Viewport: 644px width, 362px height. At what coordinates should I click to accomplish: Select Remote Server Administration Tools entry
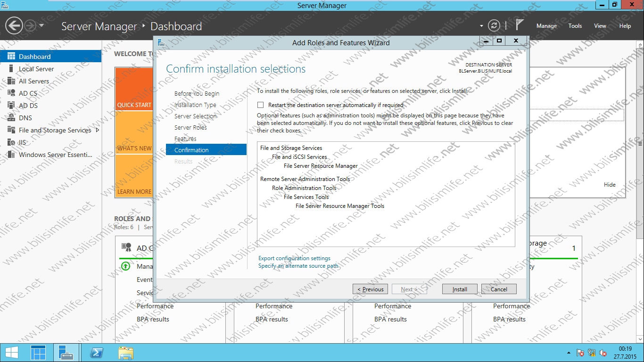point(305,179)
